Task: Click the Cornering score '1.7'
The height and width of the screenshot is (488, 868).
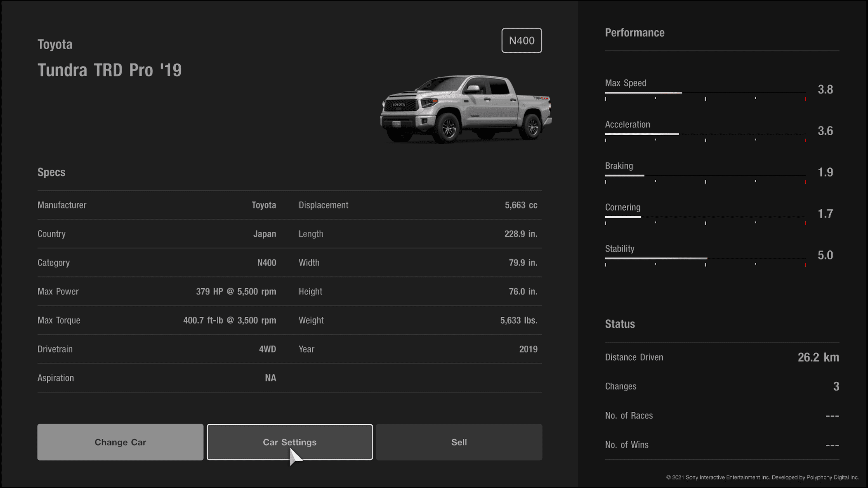Action: pyautogui.click(x=825, y=214)
